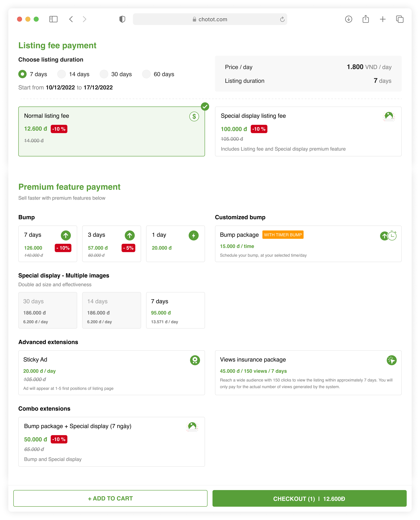This screenshot has width=420, height=520.
Task: Go forward with the browser forward arrow
Action: click(84, 19)
